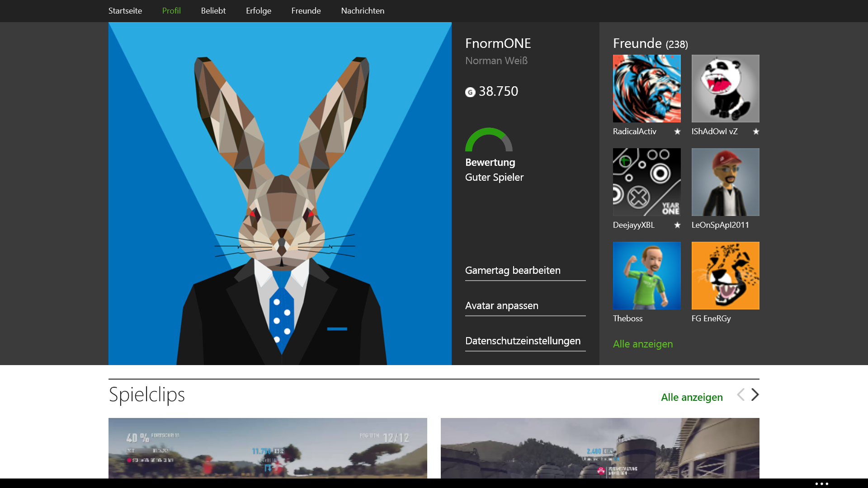
Task: Open Theboss friend avatar
Action: point(646,276)
